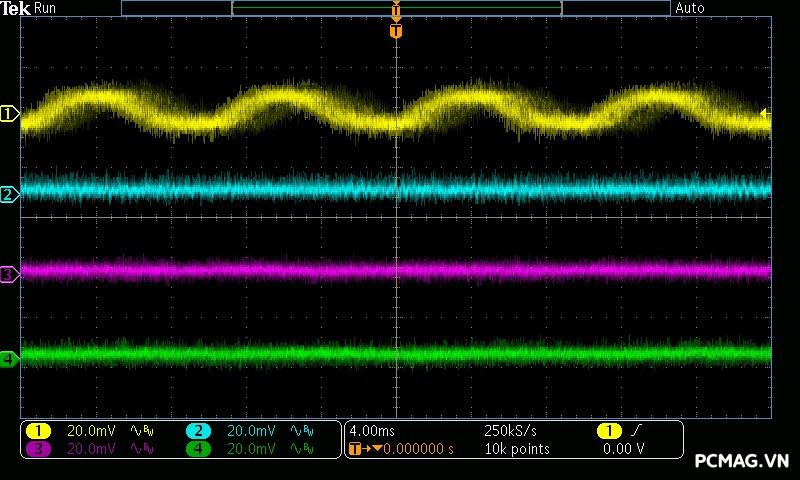The image size is (800, 480).
Task: Click the channel 4 green ground marker
Action: click(x=9, y=359)
